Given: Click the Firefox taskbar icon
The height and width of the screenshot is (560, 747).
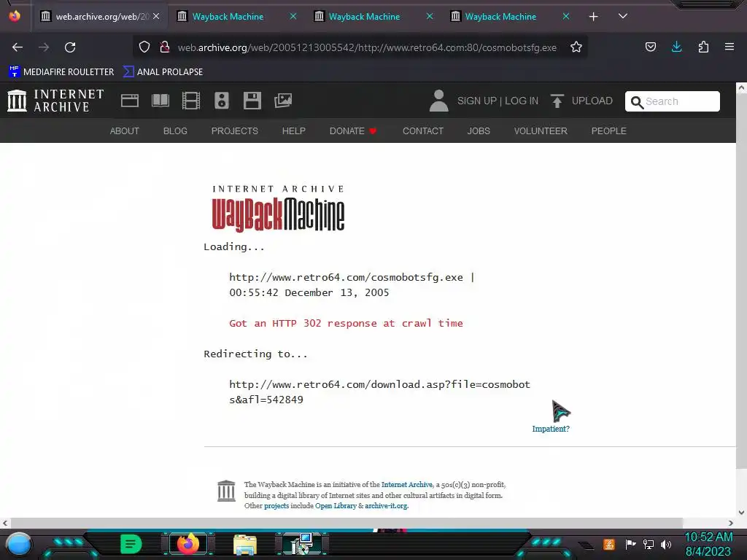Looking at the screenshot, I should (x=188, y=544).
